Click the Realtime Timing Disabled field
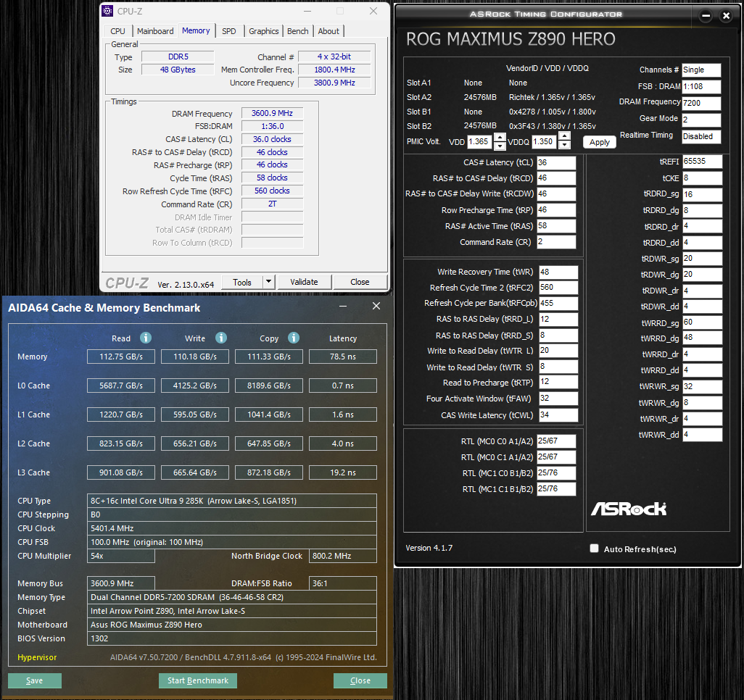This screenshot has width=744, height=700. click(x=701, y=136)
